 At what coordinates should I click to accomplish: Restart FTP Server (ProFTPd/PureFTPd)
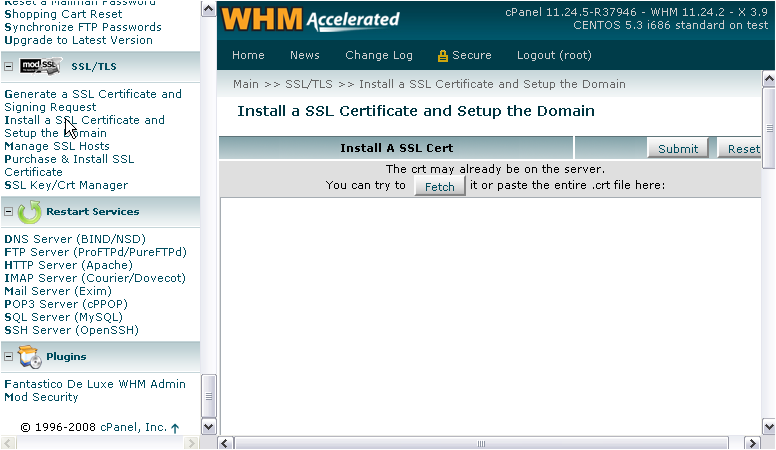(95, 252)
